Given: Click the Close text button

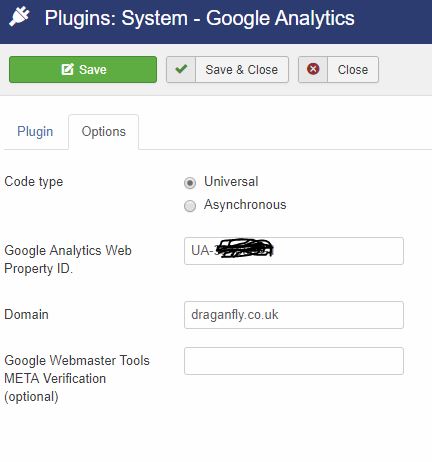Looking at the screenshot, I should tap(353, 70).
